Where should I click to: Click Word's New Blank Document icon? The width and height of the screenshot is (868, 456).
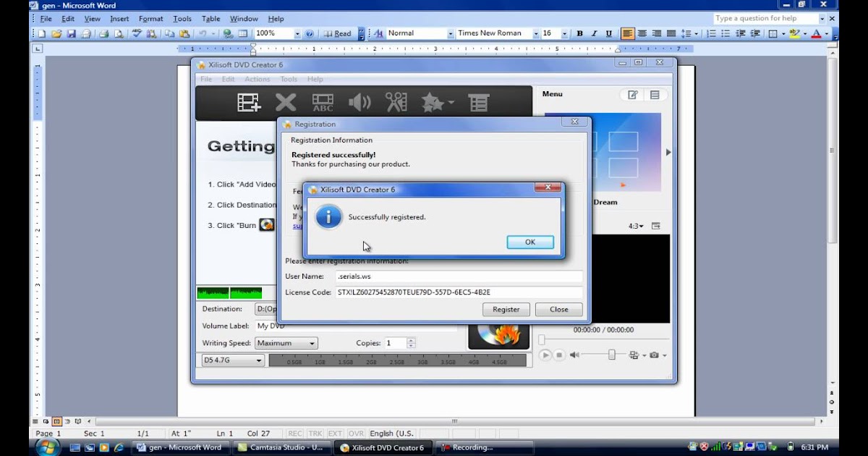[x=42, y=33]
